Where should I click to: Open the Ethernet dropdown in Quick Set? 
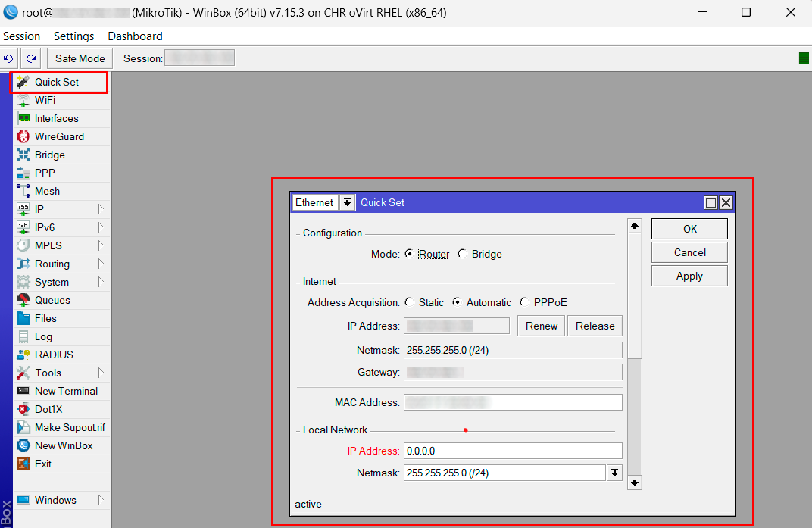click(x=347, y=202)
